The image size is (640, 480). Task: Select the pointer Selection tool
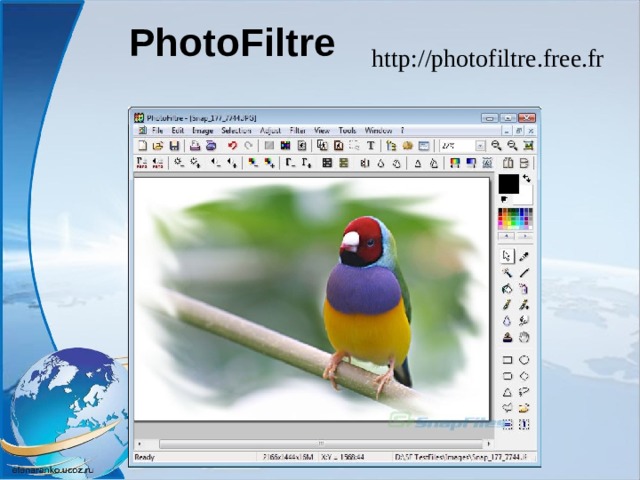tap(507, 256)
